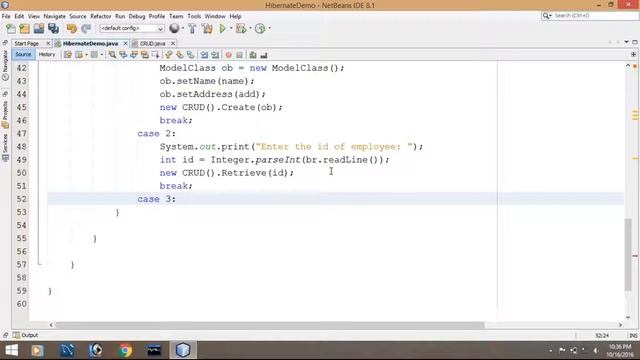Click the Shift Line Right icon
Image resolution: width=640 pixels, height=360 pixels.
(215, 55)
